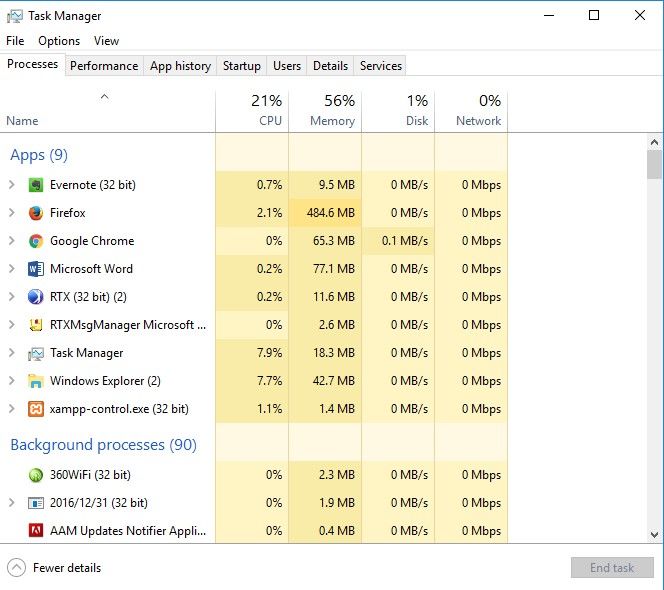Click Google Chrome's 0.1 MB/s disk value

pyautogui.click(x=405, y=241)
